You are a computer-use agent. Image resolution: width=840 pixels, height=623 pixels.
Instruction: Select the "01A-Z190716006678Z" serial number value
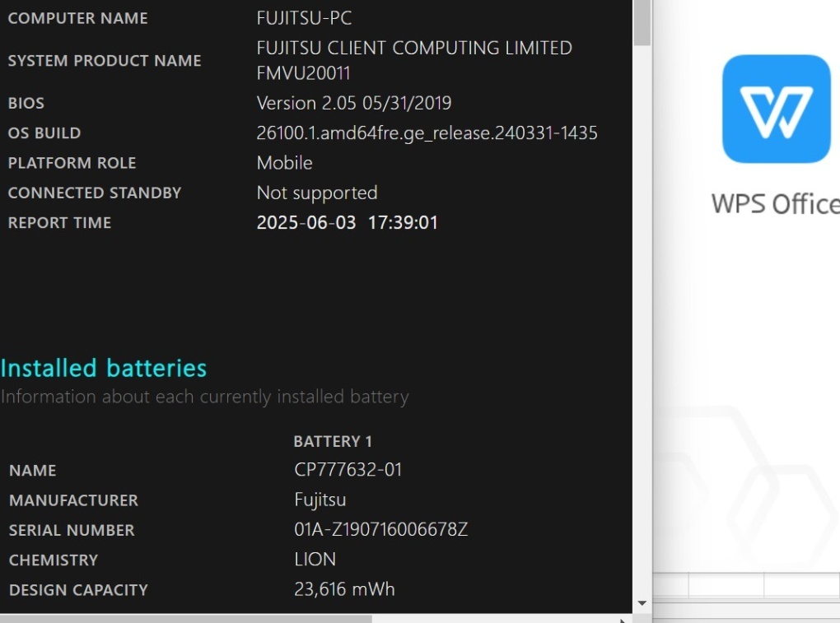coord(381,529)
